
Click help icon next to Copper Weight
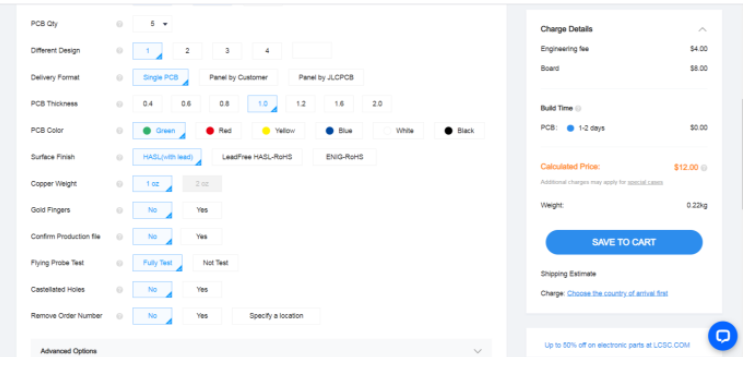pyautogui.click(x=119, y=183)
